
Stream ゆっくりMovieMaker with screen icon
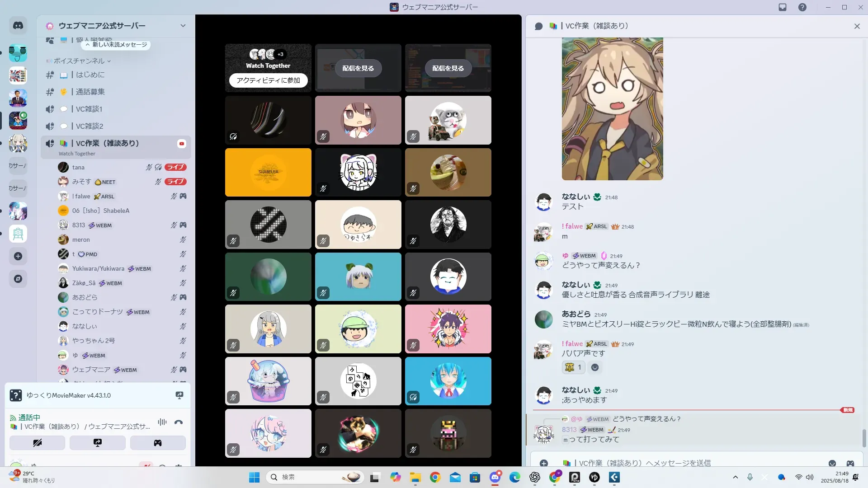179,395
